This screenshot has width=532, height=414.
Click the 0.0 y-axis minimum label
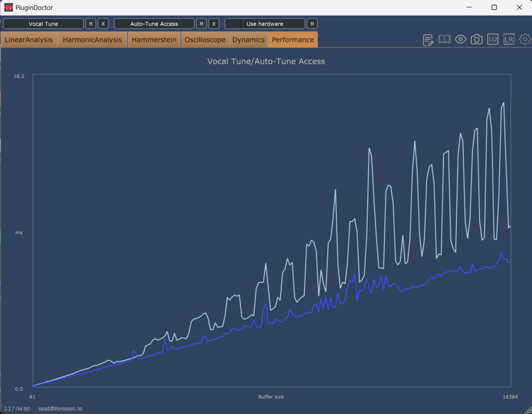tap(19, 389)
